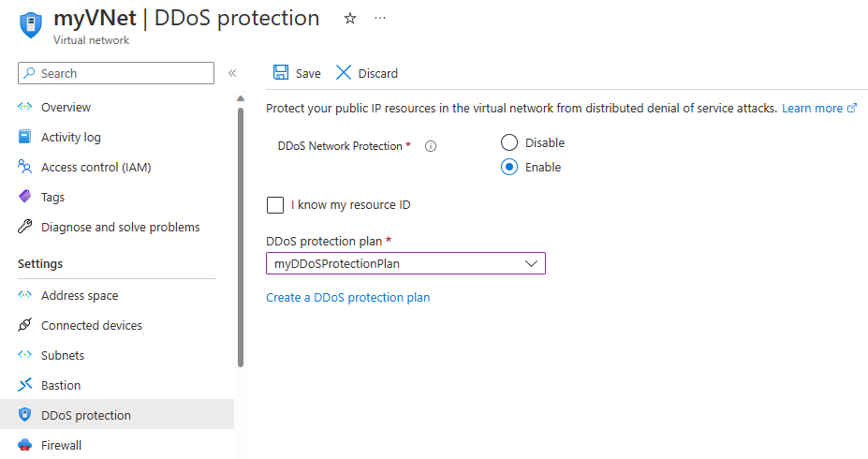Image resolution: width=868 pixels, height=459 pixels.
Task: Click the Access control (IAM) icon
Action: tap(25, 168)
